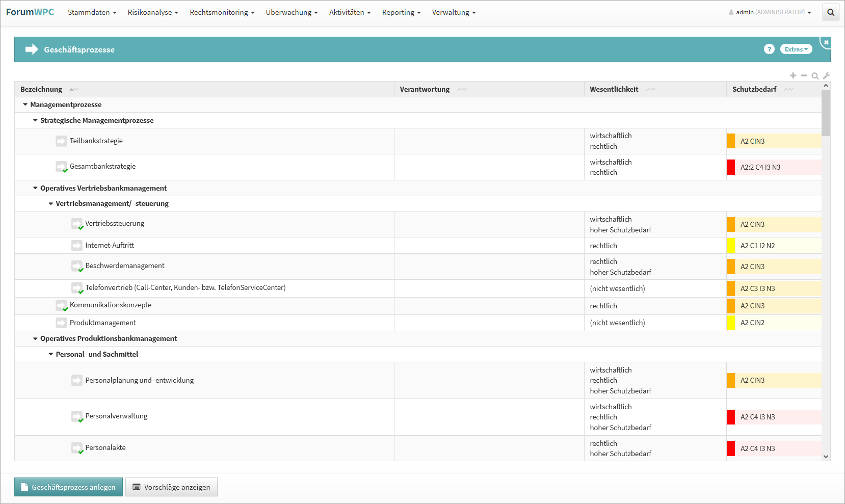Collapse the Personal- und Sachmittel group
Viewport: 845px width, 504px height.
pyautogui.click(x=50, y=354)
